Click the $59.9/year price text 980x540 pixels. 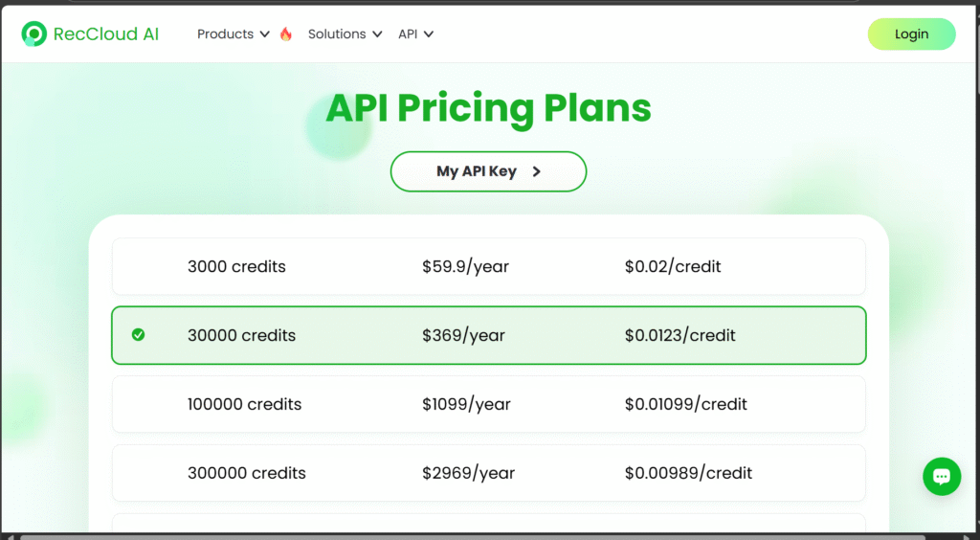pyautogui.click(x=465, y=266)
